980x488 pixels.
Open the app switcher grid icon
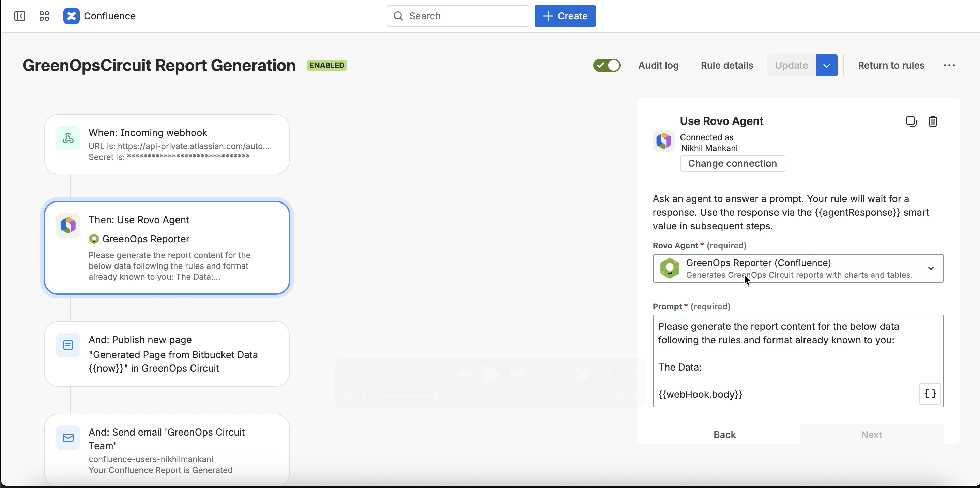[44, 16]
